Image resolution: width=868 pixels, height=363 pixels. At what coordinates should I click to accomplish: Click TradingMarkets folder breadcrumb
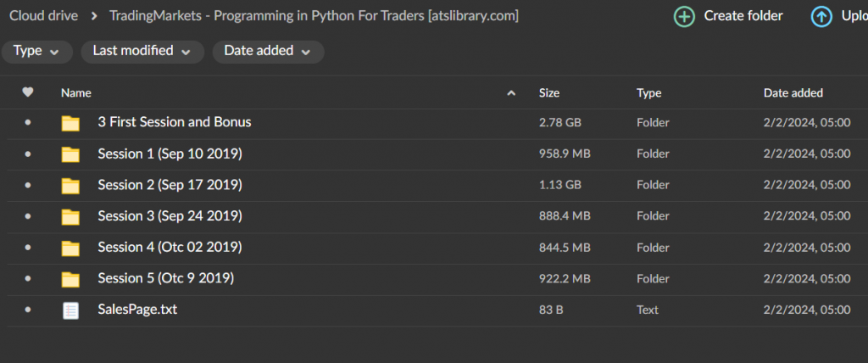click(x=314, y=16)
